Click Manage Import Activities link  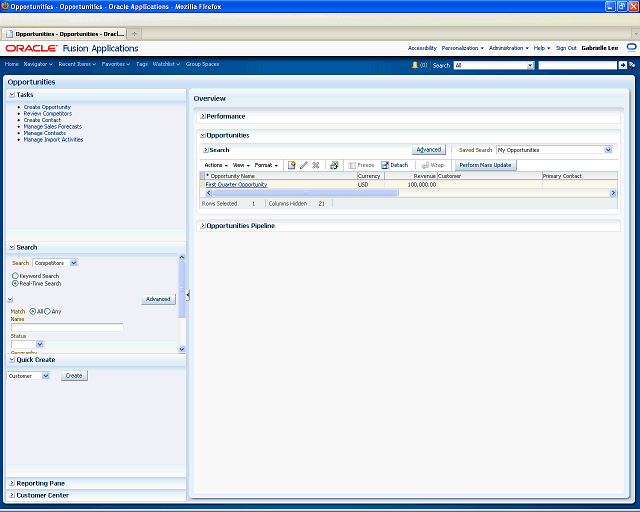(53, 140)
